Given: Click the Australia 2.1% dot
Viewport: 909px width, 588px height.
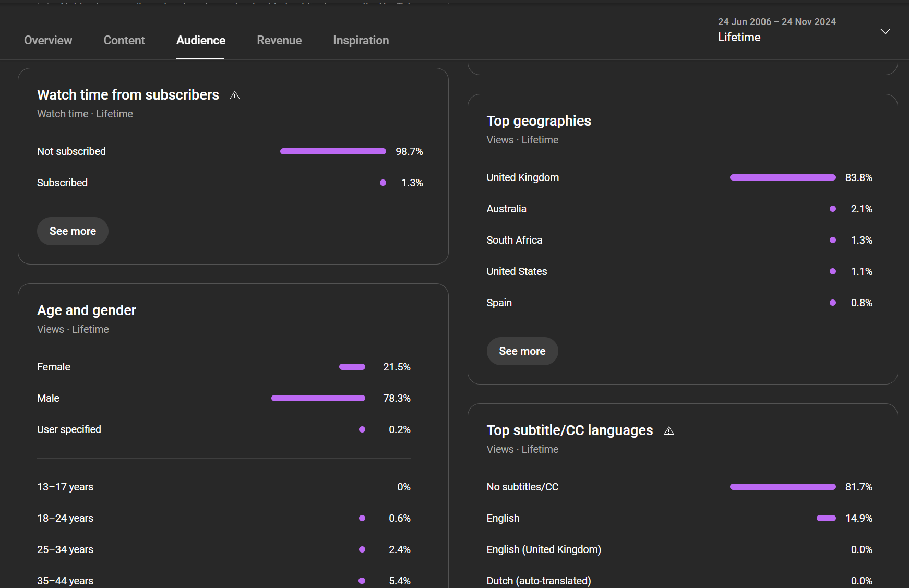Looking at the screenshot, I should click(833, 209).
